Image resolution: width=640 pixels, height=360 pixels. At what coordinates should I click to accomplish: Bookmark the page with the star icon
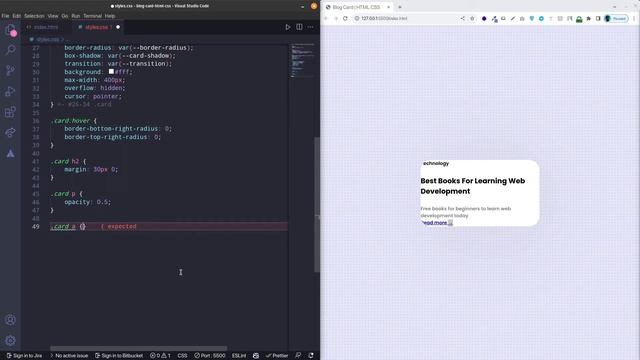[x=472, y=18]
